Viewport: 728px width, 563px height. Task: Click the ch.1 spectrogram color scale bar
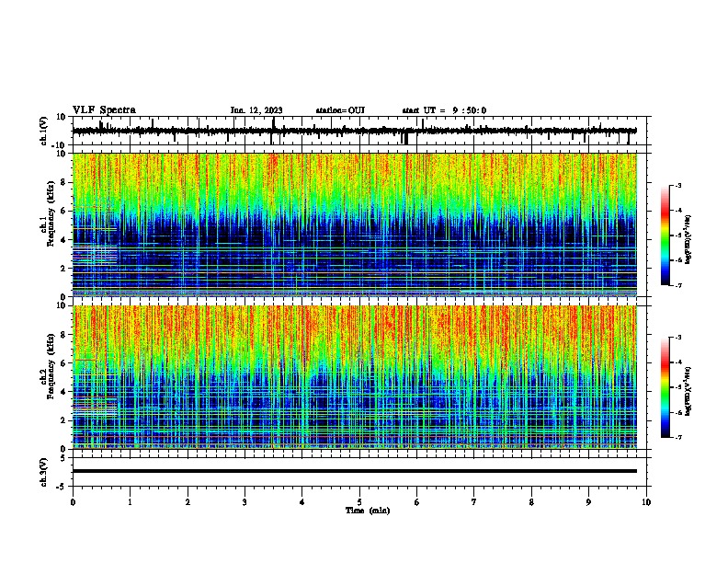click(665, 236)
